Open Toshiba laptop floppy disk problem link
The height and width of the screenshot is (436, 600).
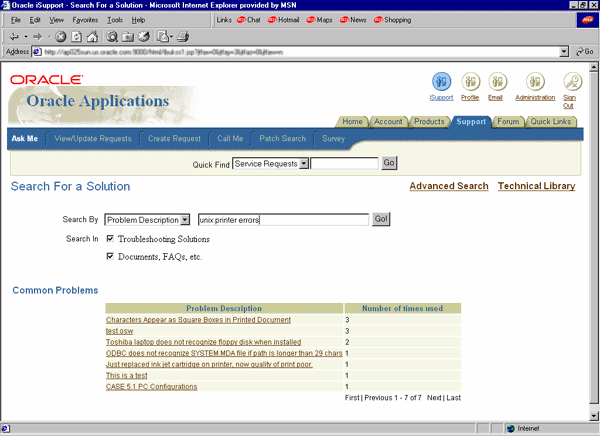(204, 342)
